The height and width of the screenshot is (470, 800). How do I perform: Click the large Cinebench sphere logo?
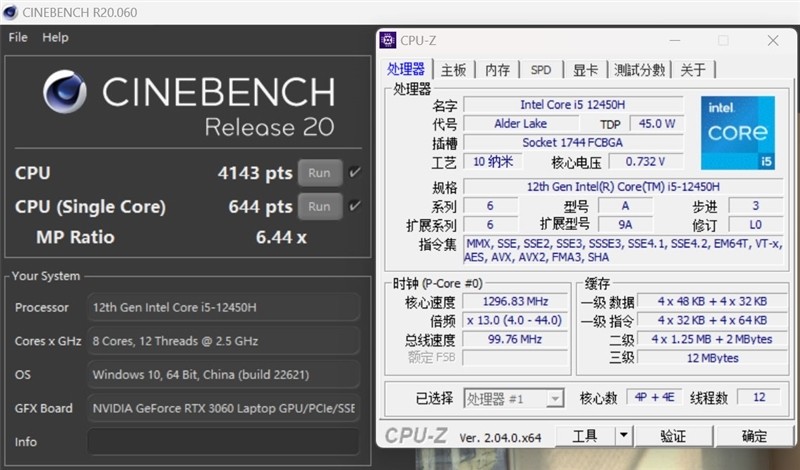click(65, 92)
